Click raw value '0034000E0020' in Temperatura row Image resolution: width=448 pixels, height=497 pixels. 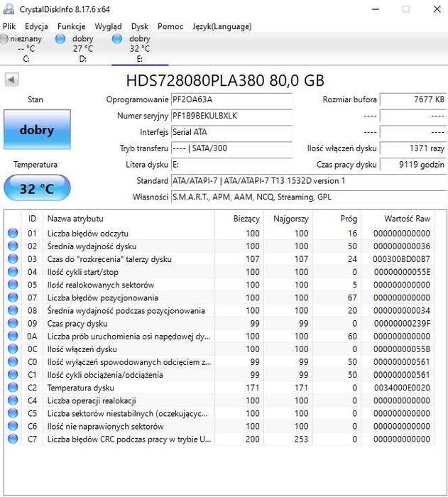[x=402, y=388]
